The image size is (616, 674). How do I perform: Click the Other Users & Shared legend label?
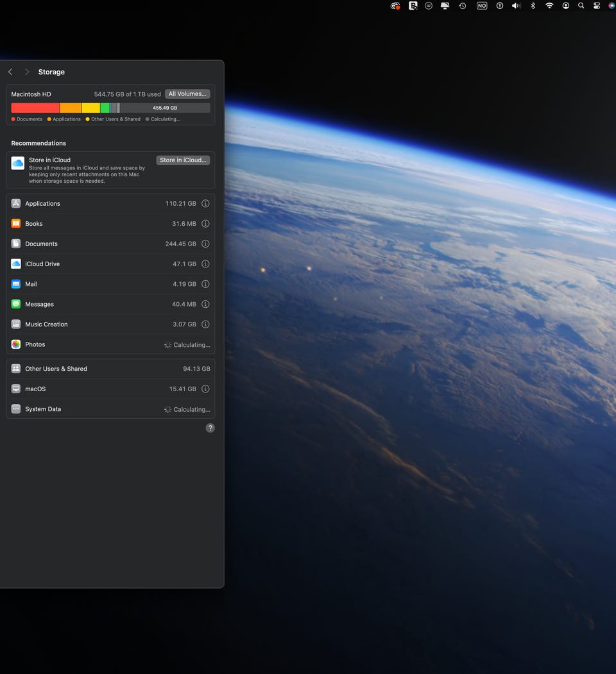(116, 119)
